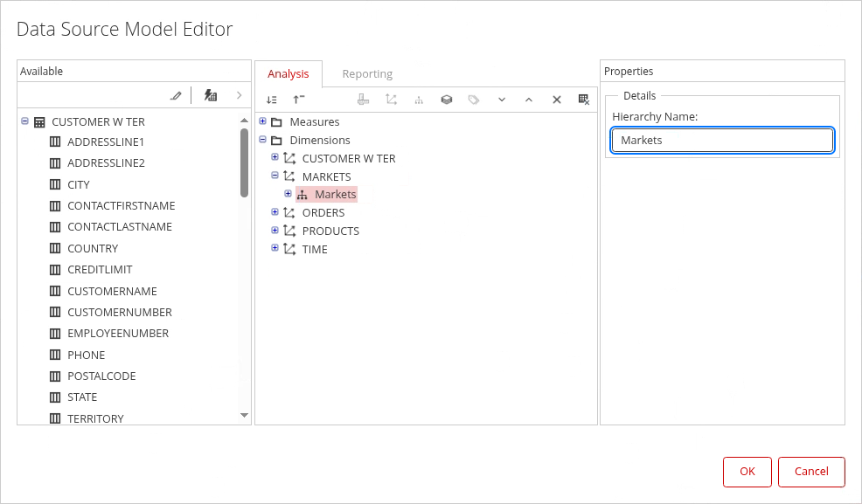Select the COUNTRY column in Available list
862x504 pixels.
tap(93, 248)
